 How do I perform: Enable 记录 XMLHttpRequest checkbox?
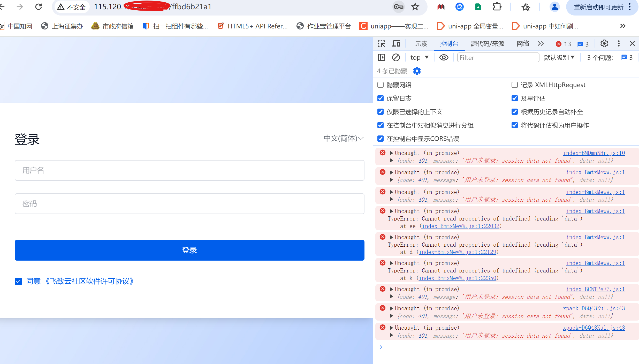515,85
